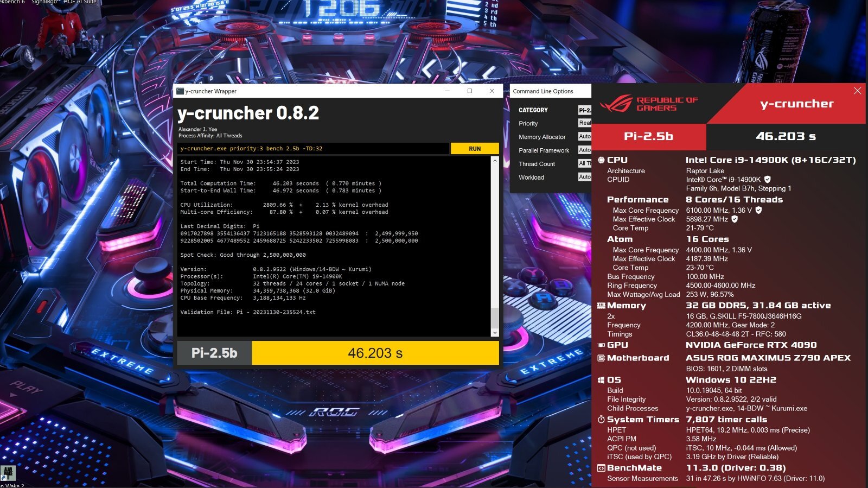Viewport: 868px width, 488px height.
Task: Click the Validation File line
Action: 248,312
